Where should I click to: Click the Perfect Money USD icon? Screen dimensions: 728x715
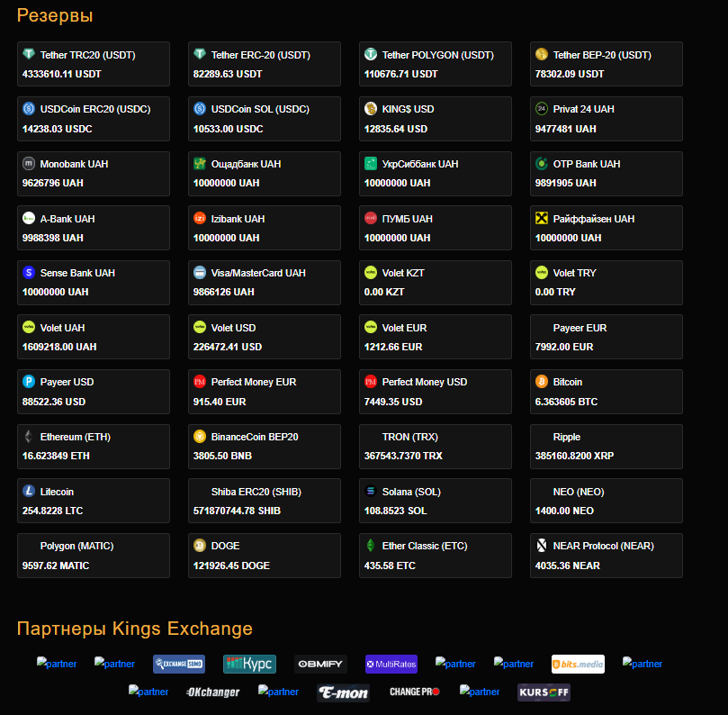371,382
